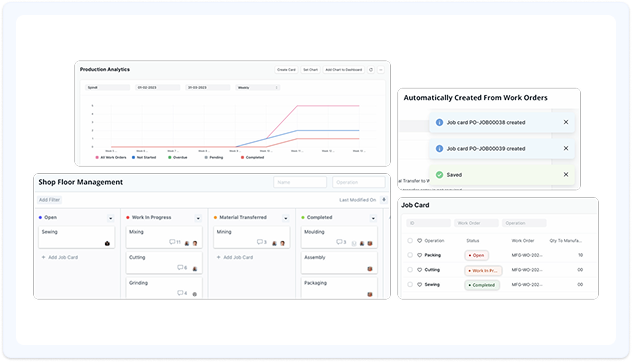This screenshot has height=362, width=632.
Task: Toggle the Completed legend series in chart
Action: [252, 158]
